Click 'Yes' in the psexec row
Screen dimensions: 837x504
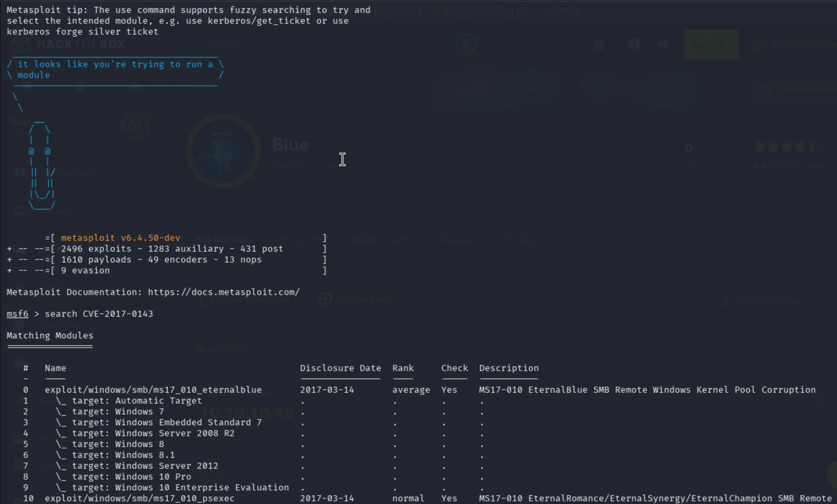tap(449, 498)
